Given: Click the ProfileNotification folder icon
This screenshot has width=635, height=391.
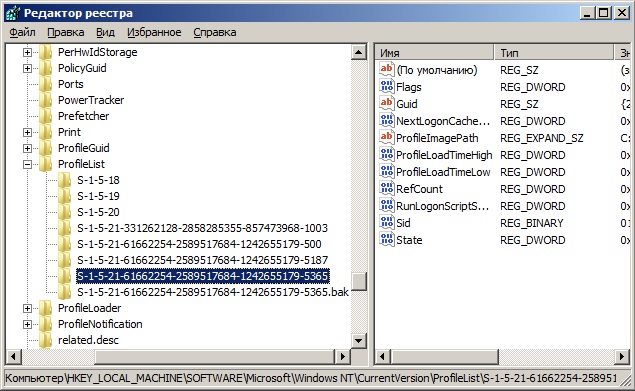Looking at the screenshot, I should tap(46, 324).
